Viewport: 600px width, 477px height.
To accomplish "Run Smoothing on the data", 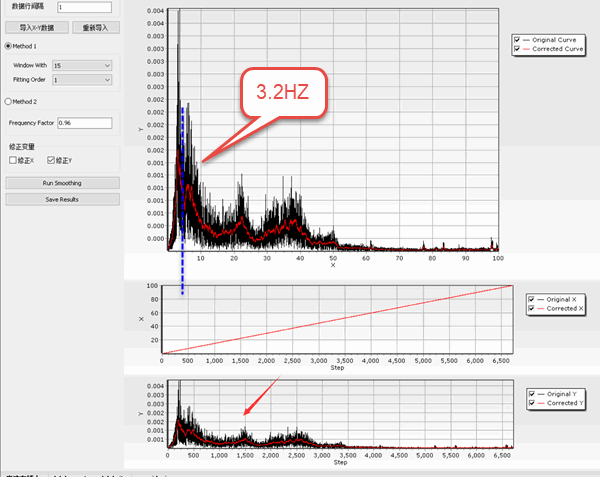I will (x=62, y=183).
